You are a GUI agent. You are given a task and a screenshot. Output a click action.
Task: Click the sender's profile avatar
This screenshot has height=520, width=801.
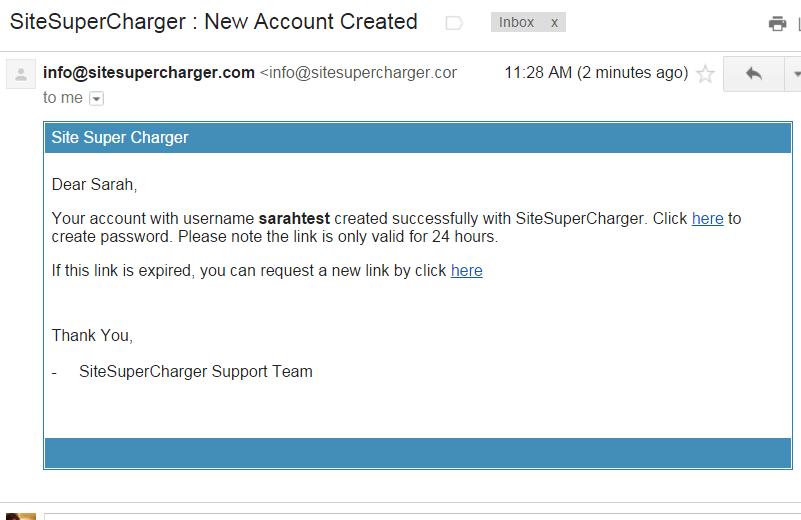[21, 75]
